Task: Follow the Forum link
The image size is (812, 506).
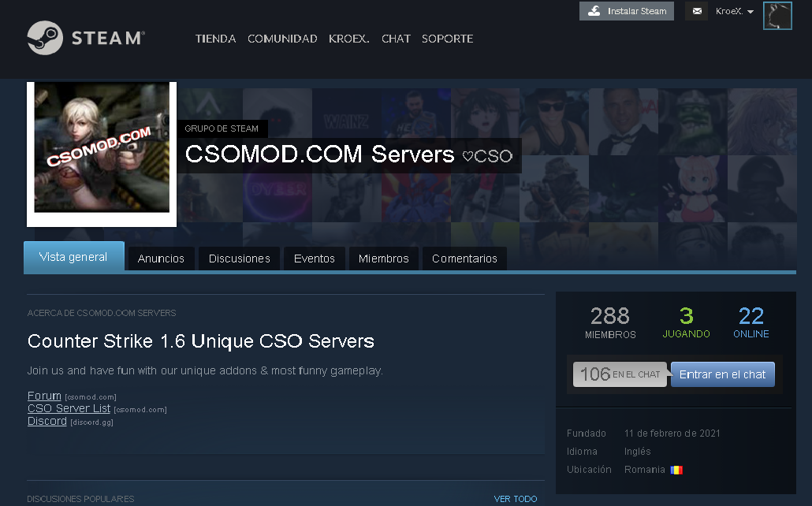Action: pos(44,396)
